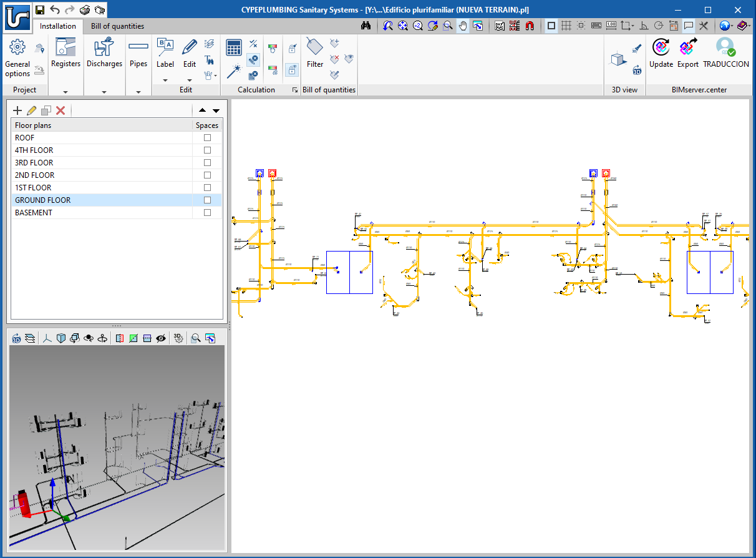Open Calculation group dialog launcher

(295, 90)
